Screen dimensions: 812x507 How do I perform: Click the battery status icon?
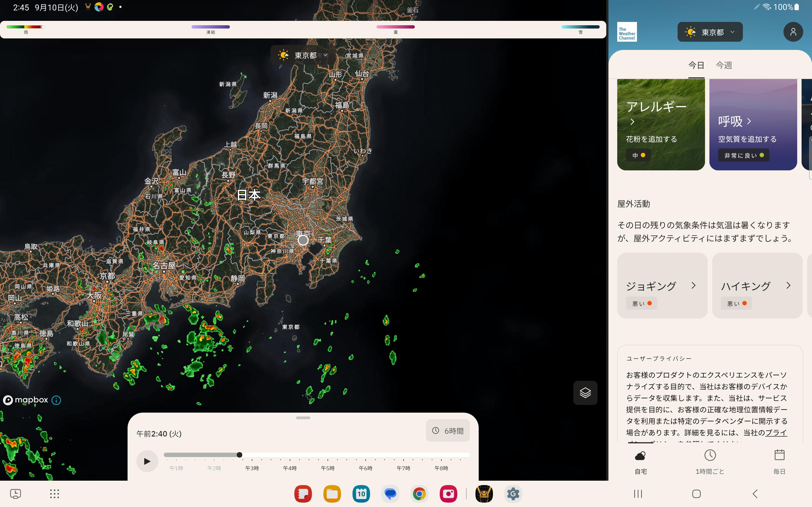coord(797,7)
